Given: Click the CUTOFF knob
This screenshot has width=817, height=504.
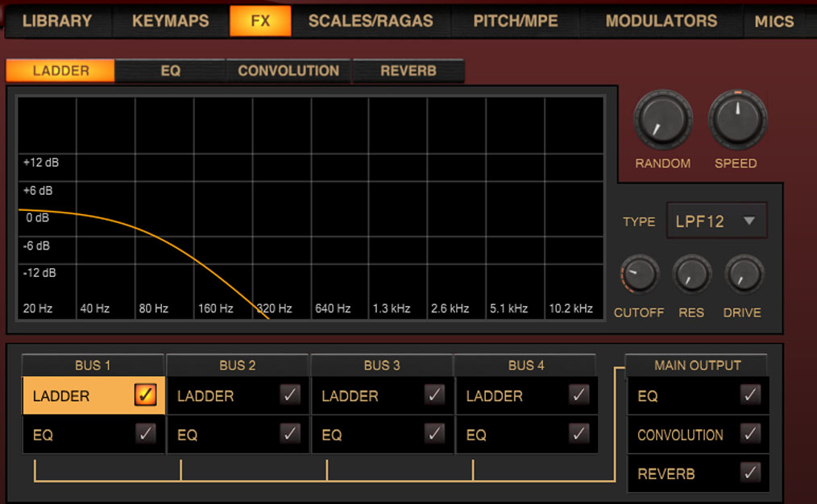Looking at the screenshot, I should pyautogui.click(x=639, y=275).
